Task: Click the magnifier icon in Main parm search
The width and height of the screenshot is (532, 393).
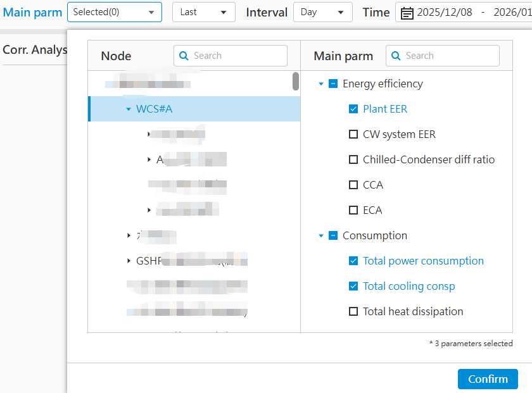Action: point(396,56)
